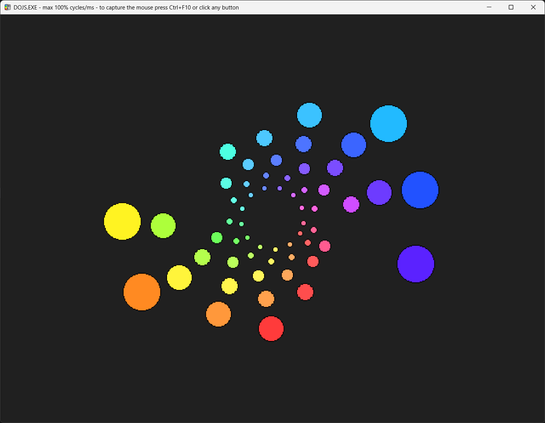
Task: Click the largest cyan circle
Action: (389, 123)
